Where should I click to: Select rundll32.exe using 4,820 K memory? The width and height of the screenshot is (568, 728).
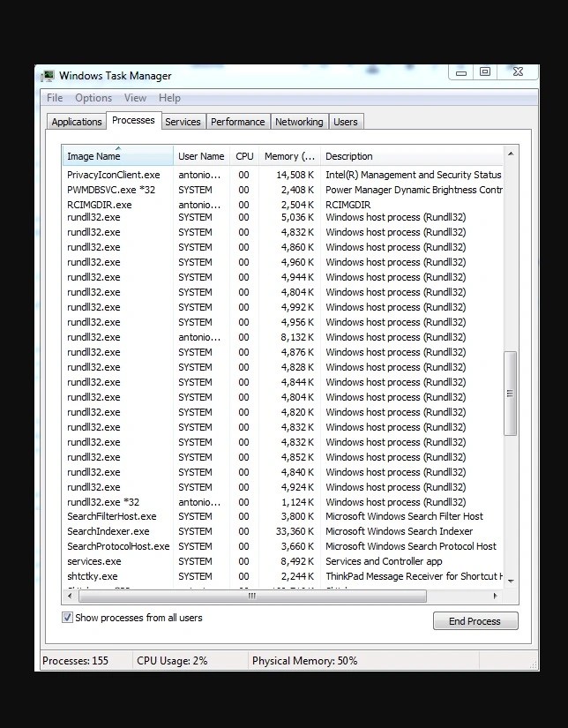coord(283,412)
